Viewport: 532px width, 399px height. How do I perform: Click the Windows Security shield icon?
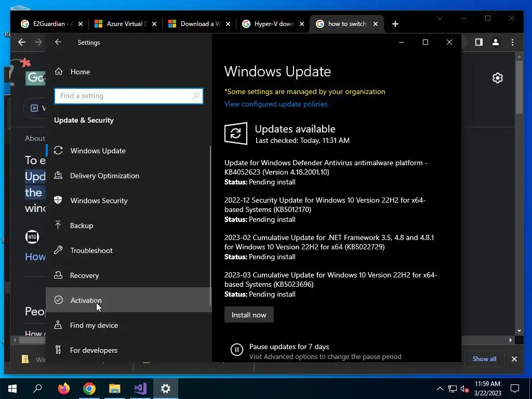pos(58,200)
